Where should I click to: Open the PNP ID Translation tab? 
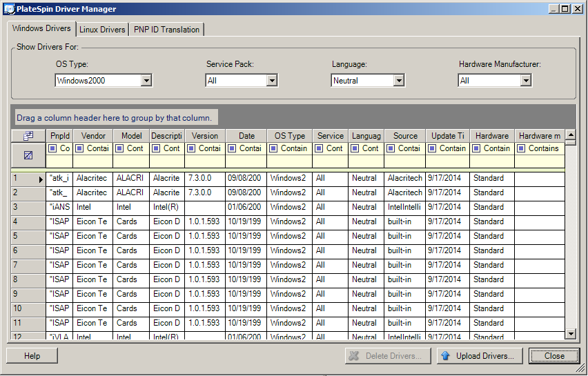click(166, 30)
